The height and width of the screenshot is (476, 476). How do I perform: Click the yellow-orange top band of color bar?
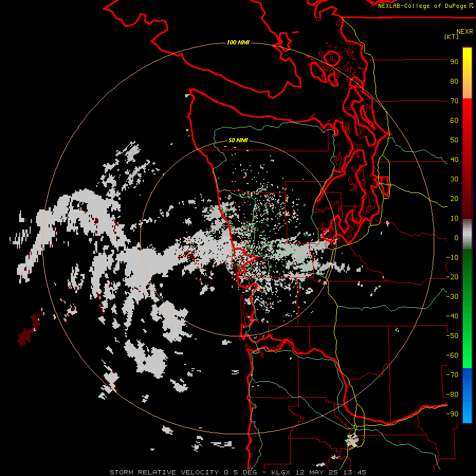point(467,73)
